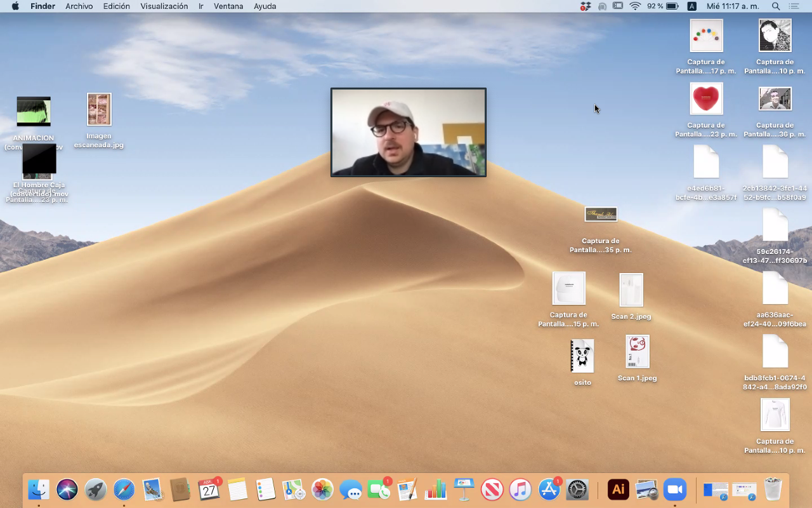Open the Visualización menu
The height and width of the screenshot is (508, 812).
pos(164,6)
